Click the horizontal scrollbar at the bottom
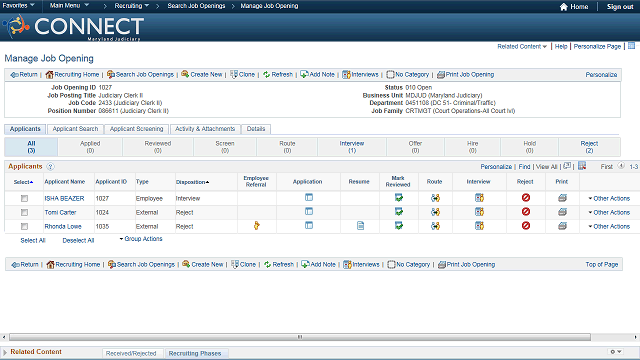640x360 pixels. (300, 337)
